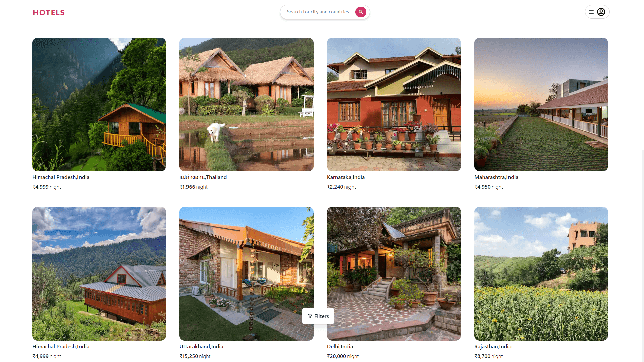Click the pink search magnifier icon
This screenshot has width=644, height=362.
(x=361, y=12)
